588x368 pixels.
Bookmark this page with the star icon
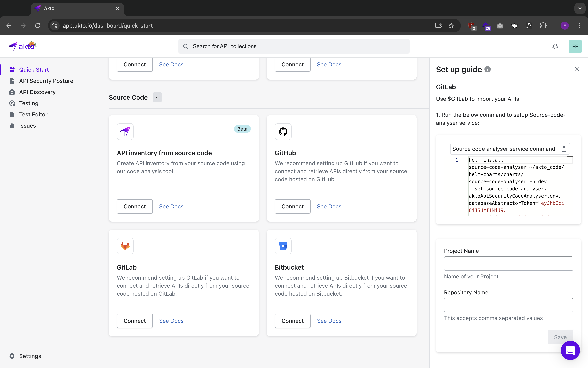coord(451,26)
